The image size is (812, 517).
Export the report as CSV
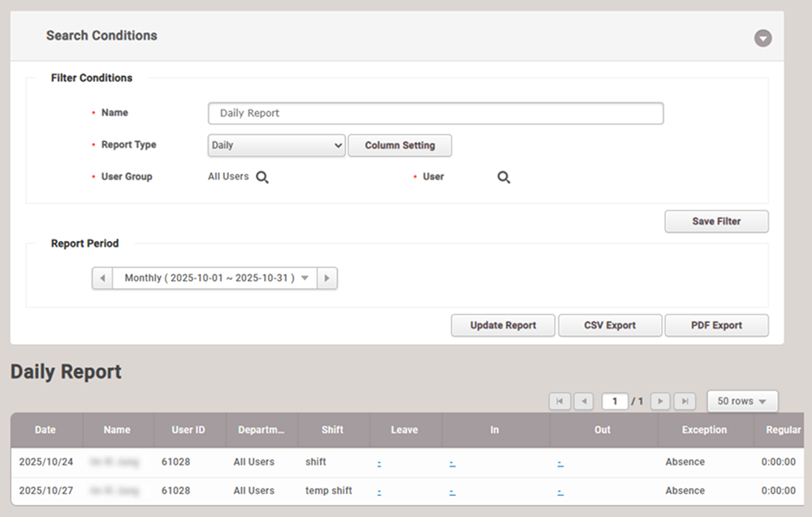pyautogui.click(x=610, y=325)
